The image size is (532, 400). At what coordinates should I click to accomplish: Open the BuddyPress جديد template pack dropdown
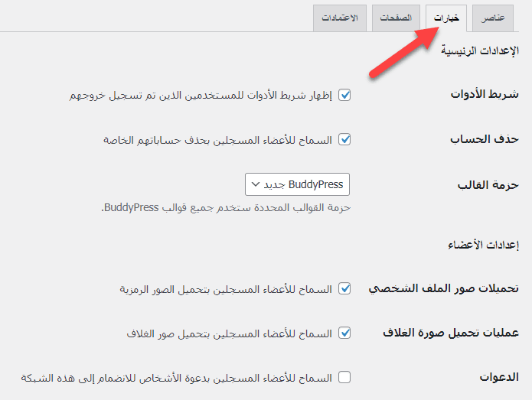point(297,184)
